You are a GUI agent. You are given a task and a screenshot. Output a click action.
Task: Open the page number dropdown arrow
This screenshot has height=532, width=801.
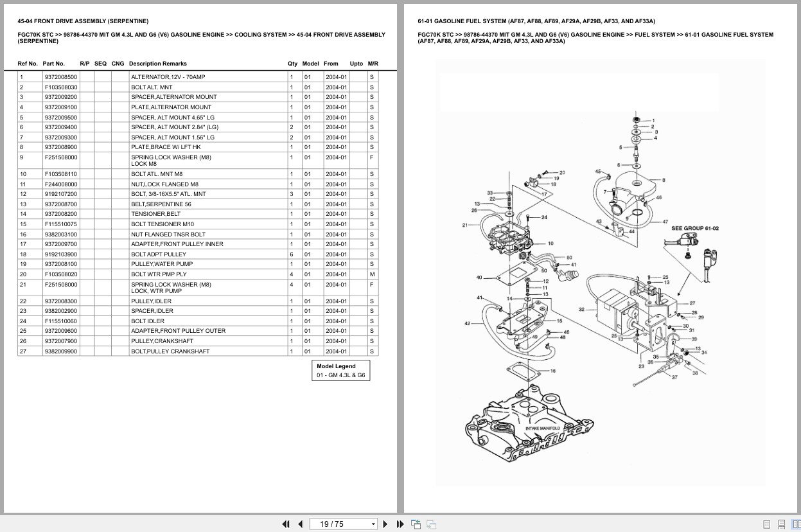(x=373, y=524)
